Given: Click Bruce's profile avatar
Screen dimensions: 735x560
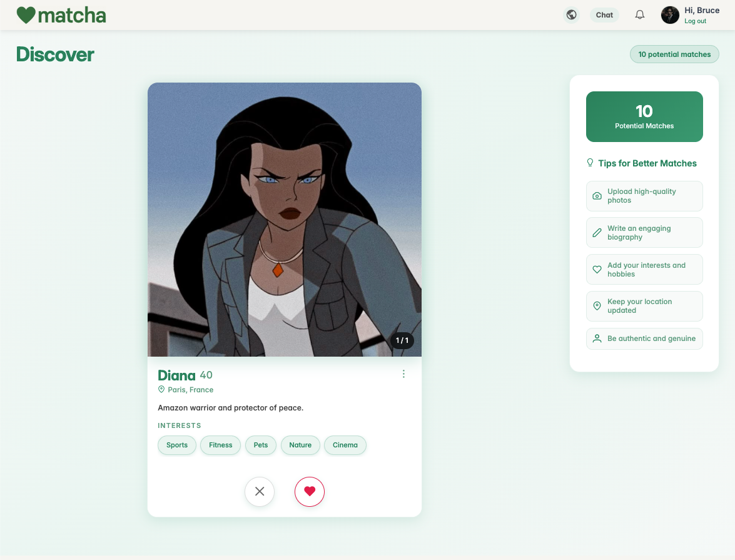Looking at the screenshot, I should tap(670, 15).
